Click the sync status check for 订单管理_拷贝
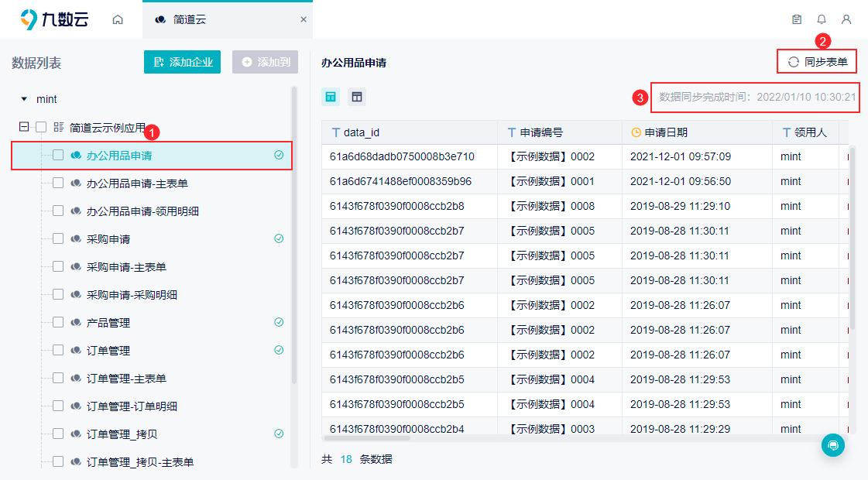This screenshot has width=868, height=480. click(x=279, y=434)
